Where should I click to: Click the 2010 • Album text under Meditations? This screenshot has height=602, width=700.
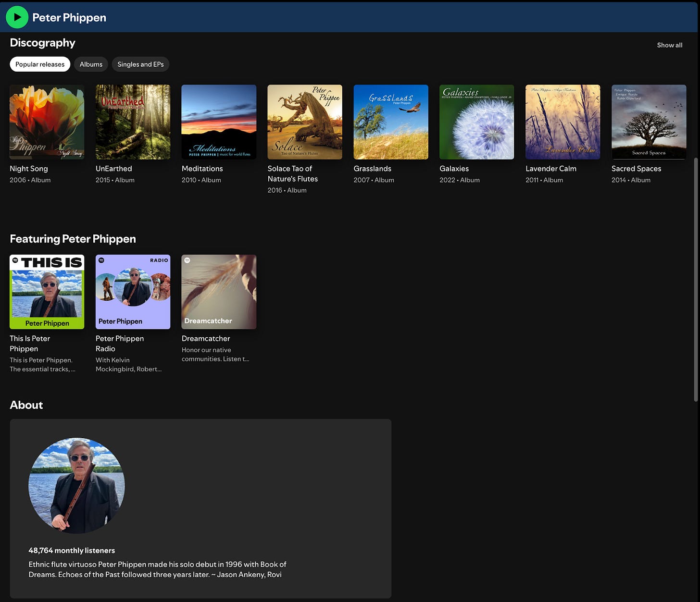coord(201,180)
